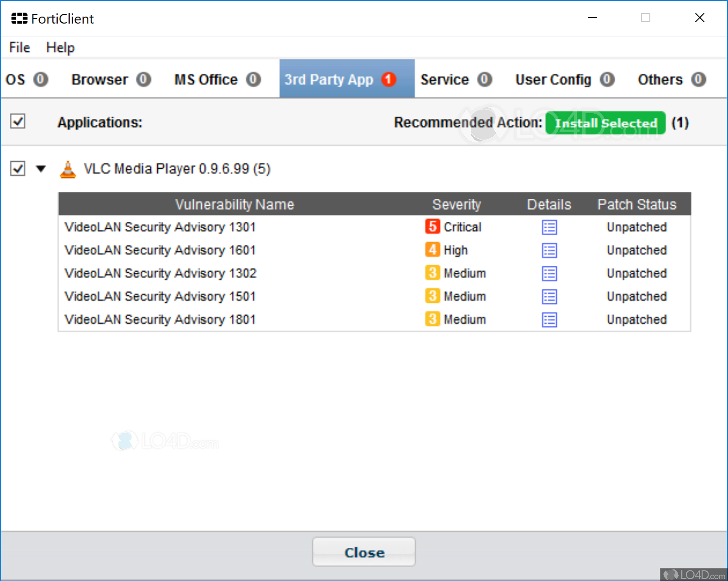Open details icon for Advisory 1801
Image resolution: width=728 pixels, height=581 pixels.
point(549,320)
